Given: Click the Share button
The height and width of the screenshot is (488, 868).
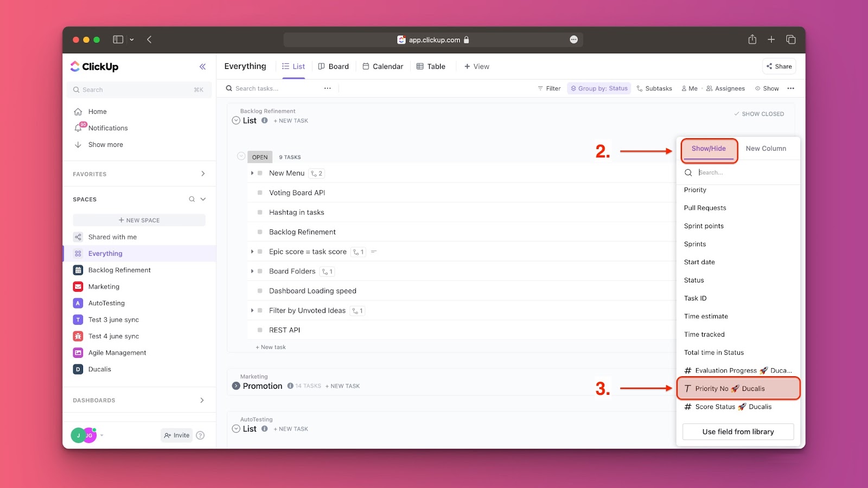Looking at the screenshot, I should point(779,67).
